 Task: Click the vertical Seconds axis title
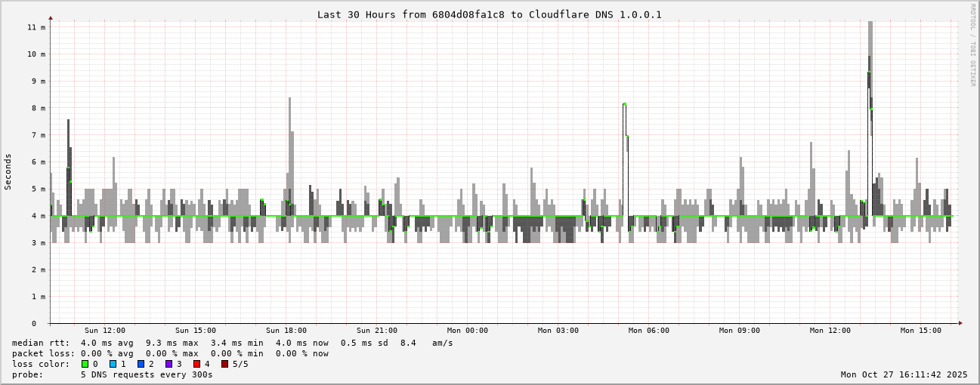pyautogui.click(x=8, y=172)
